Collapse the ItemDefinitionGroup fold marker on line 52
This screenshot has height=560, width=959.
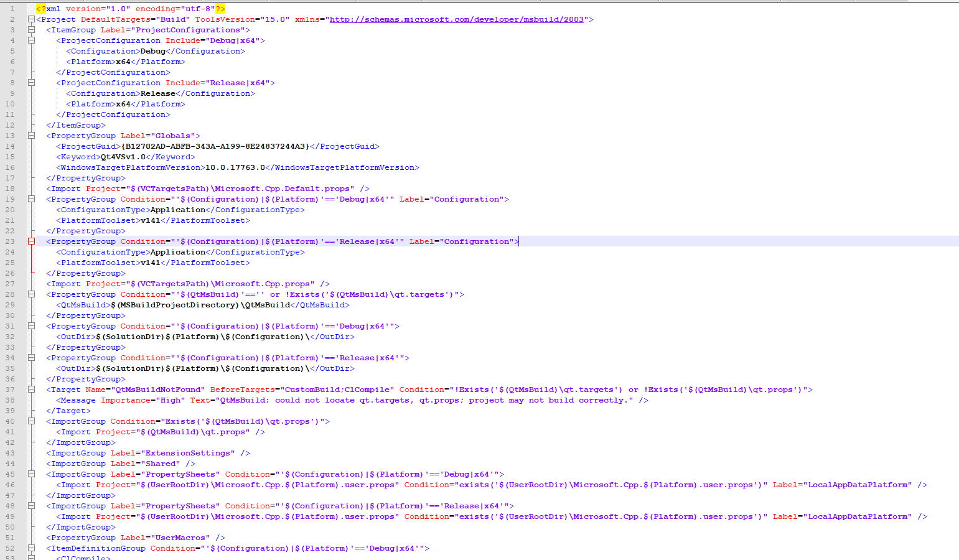31,548
